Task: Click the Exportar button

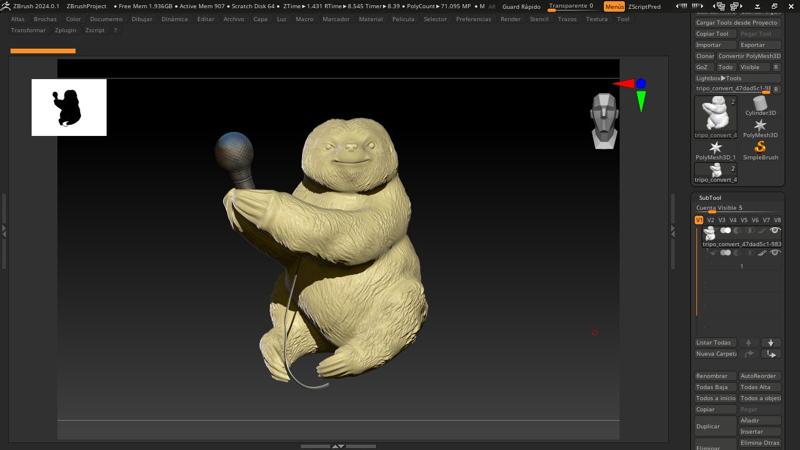Action: pyautogui.click(x=752, y=45)
